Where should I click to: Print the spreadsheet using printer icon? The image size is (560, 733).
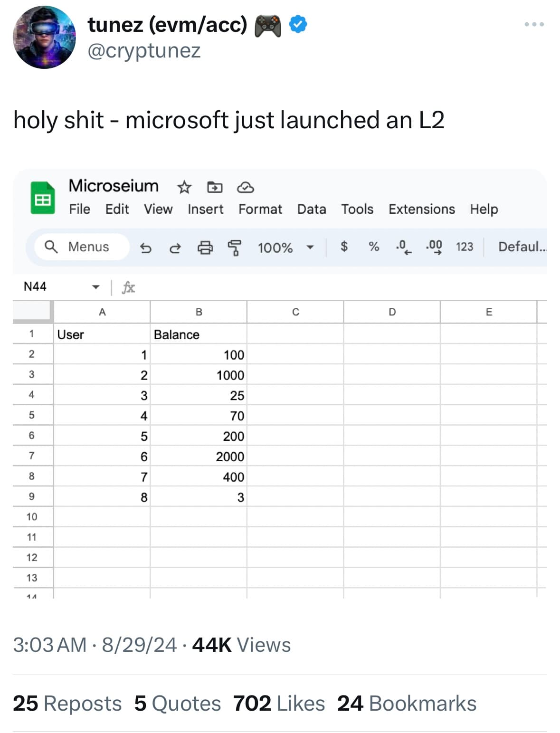tap(205, 248)
